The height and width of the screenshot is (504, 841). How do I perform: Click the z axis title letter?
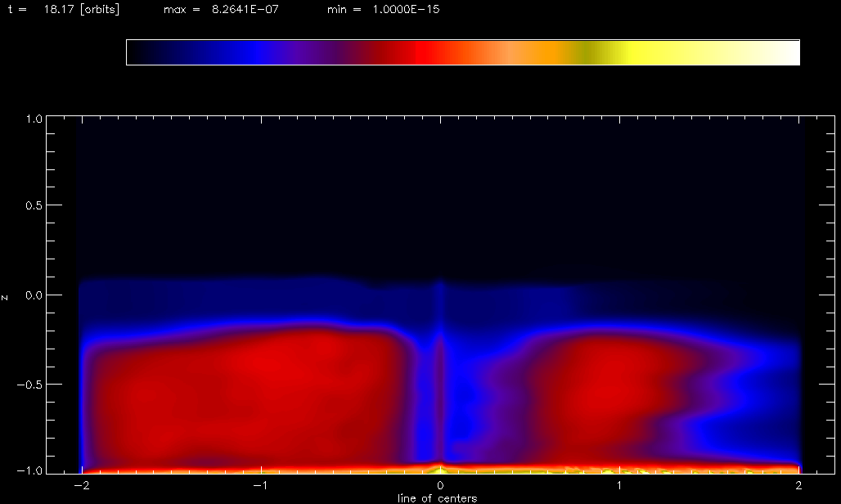coord(7,296)
